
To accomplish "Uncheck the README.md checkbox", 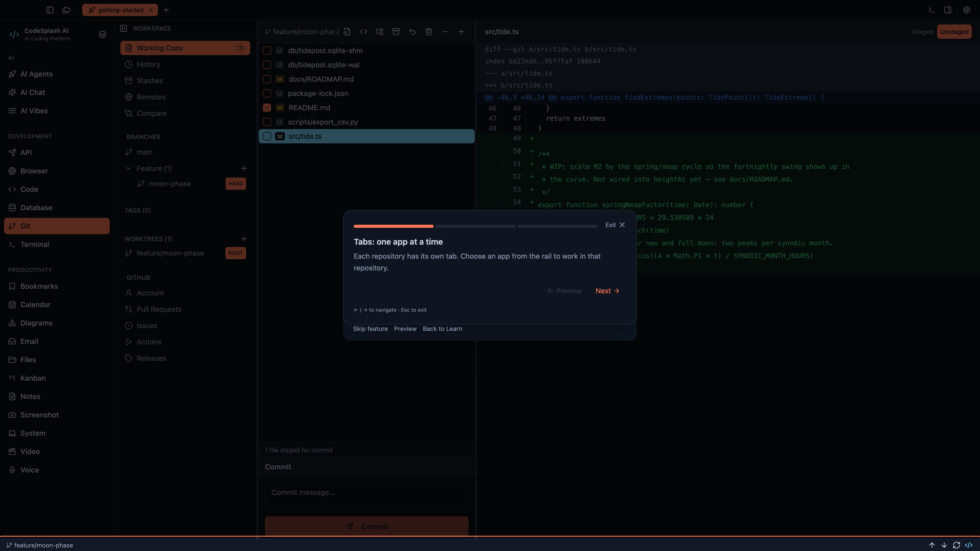I will (267, 108).
